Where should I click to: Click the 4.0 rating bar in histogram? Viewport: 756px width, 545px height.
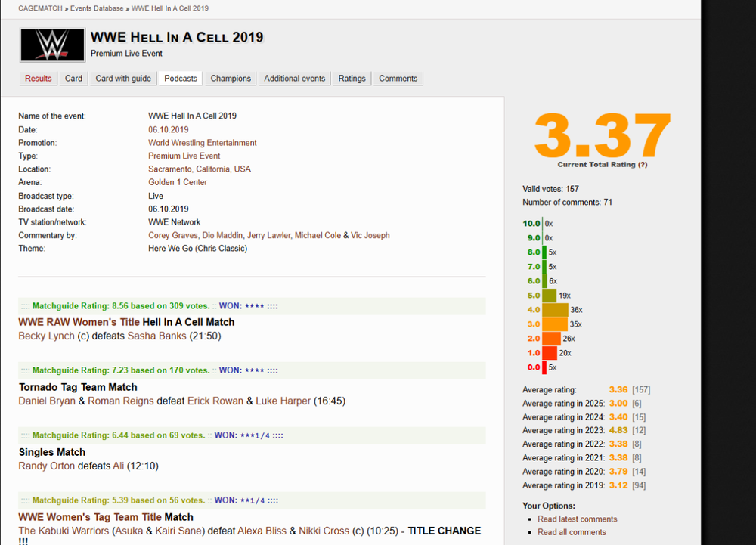[555, 310]
